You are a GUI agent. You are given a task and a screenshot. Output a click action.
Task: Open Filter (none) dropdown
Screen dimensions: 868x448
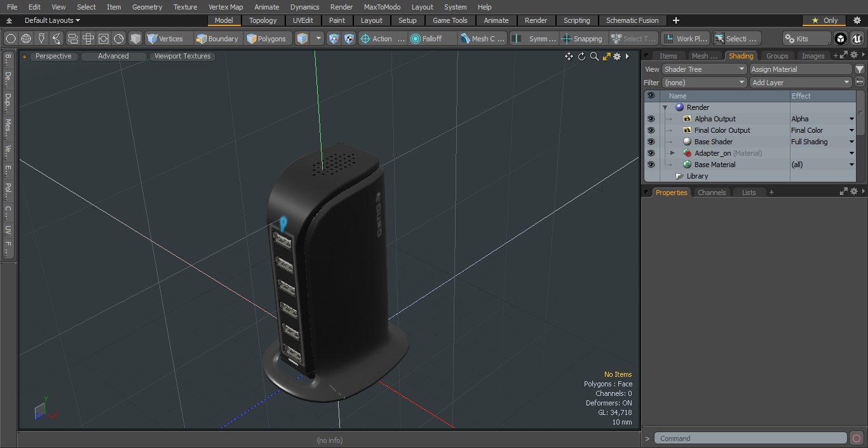pyautogui.click(x=704, y=83)
